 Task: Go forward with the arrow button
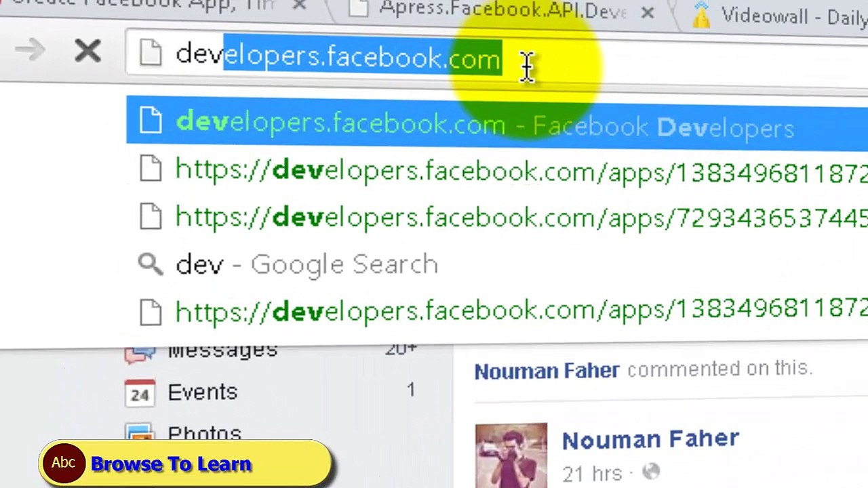(30, 51)
